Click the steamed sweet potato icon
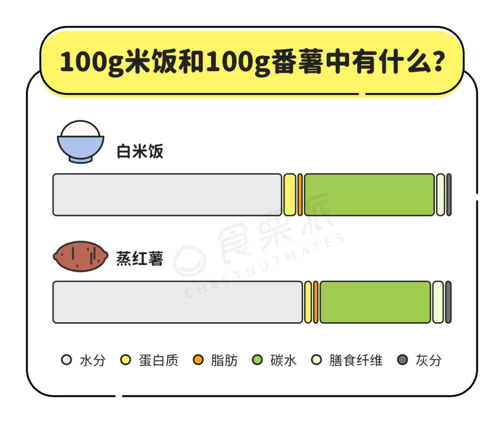Viewport: 504px width, 423px height. (81, 256)
